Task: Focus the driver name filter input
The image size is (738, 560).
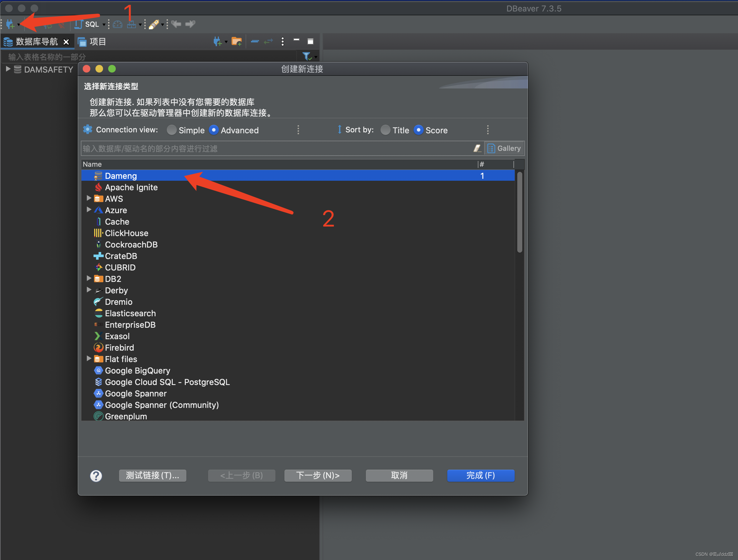Action: (x=276, y=149)
